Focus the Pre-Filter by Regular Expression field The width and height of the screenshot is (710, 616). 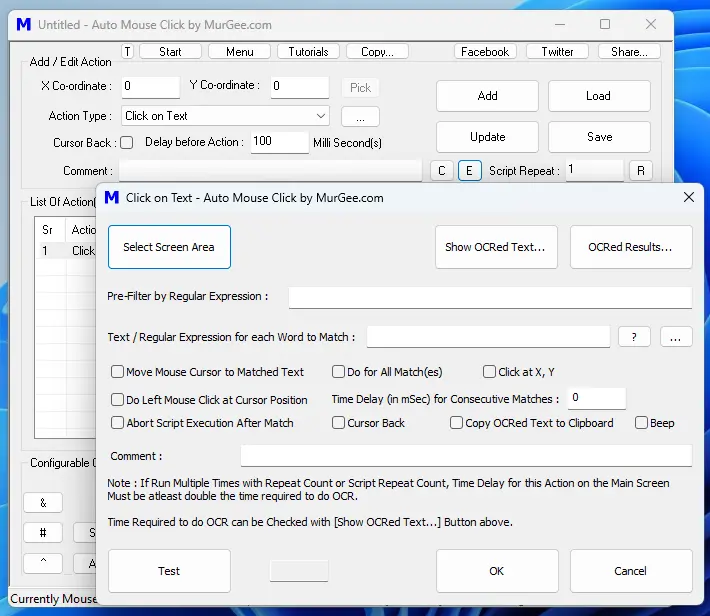click(490, 297)
